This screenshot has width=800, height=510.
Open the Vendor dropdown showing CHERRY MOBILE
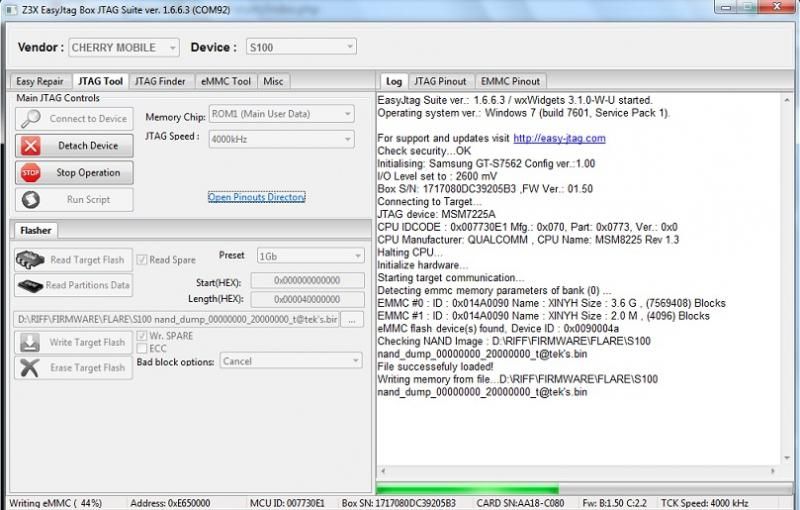coord(125,47)
